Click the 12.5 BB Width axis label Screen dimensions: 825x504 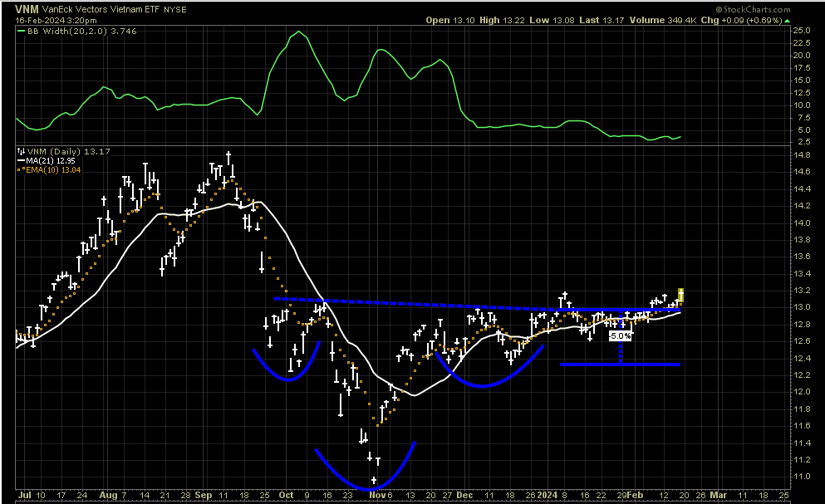click(x=802, y=93)
